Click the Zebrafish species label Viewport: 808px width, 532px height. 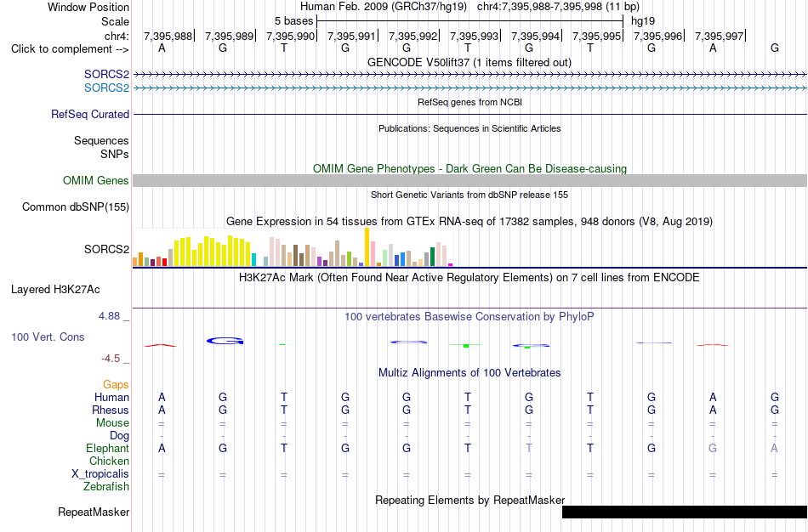pyautogui.click(x=106, y=486)
